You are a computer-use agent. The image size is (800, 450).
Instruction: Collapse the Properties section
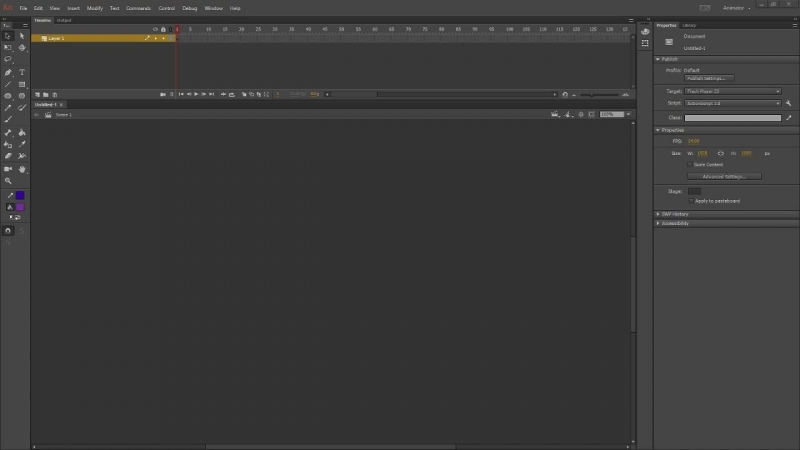[x=658, y=130]
